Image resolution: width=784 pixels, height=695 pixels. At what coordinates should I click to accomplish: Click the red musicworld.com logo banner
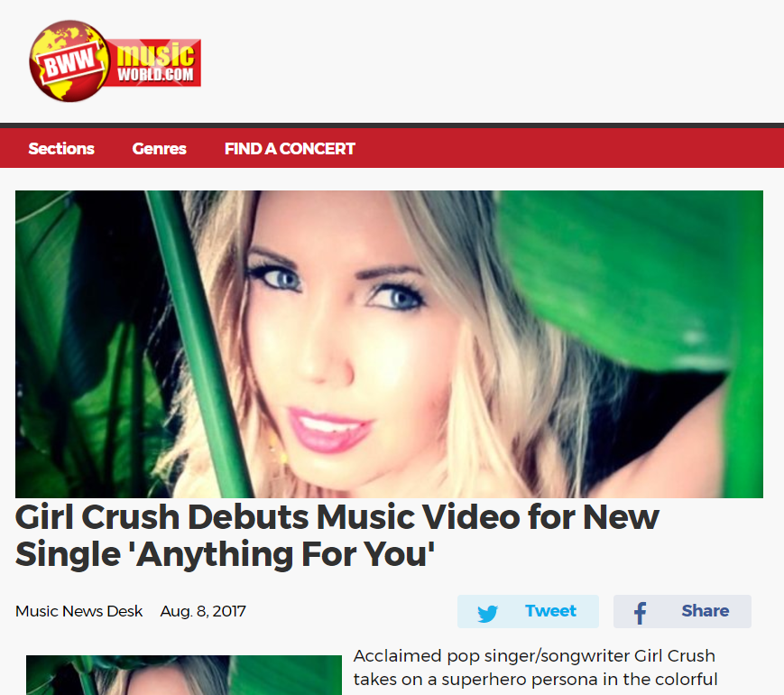155,62
